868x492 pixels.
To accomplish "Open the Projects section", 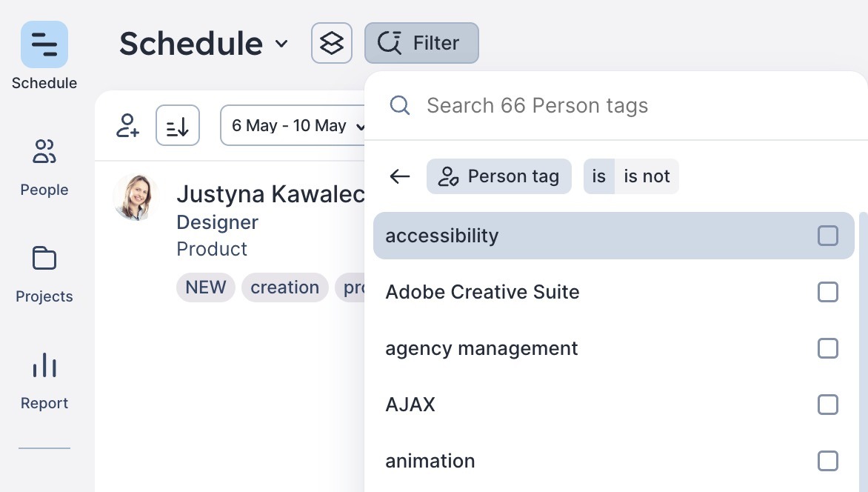I will [x=44, y=259].
